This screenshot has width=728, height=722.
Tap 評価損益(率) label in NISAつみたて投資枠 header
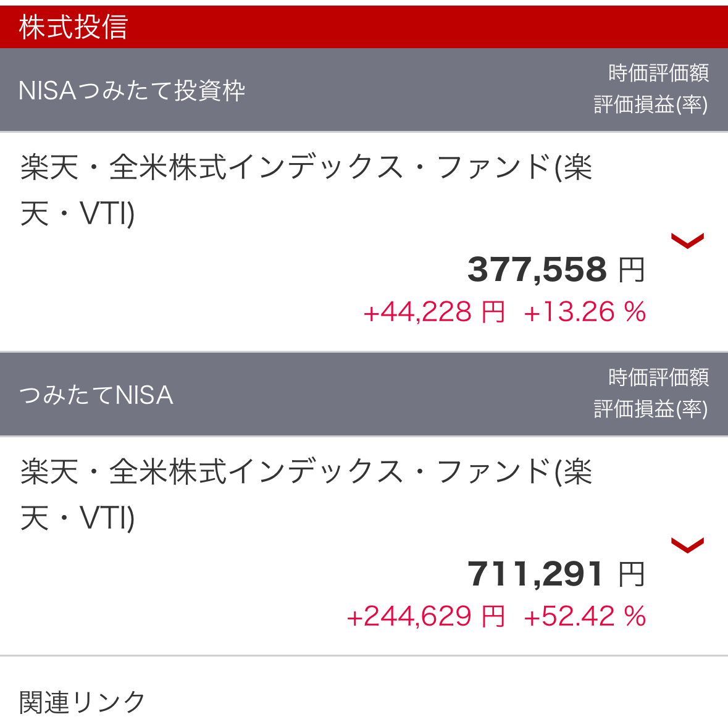point(651,104)
